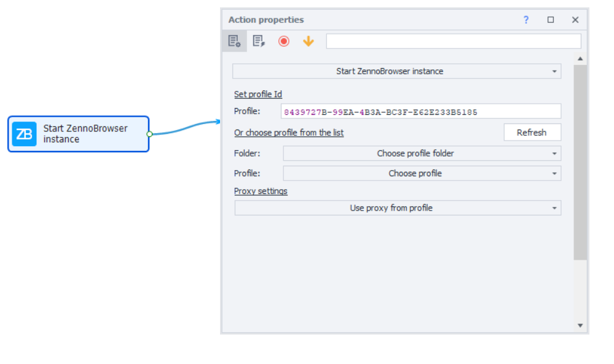This screenshot has height=364, width=614.
Task: Expand the Start ZennoBrowser instance action dropdown
Action: [396, 71]
